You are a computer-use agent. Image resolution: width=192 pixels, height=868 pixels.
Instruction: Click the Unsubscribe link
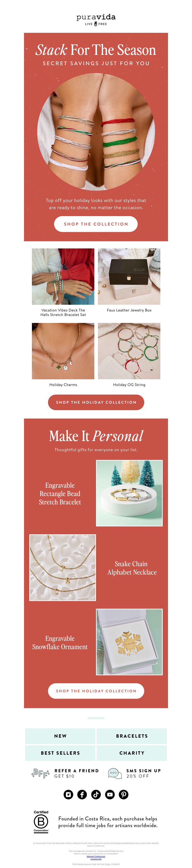tap(96, 859)
